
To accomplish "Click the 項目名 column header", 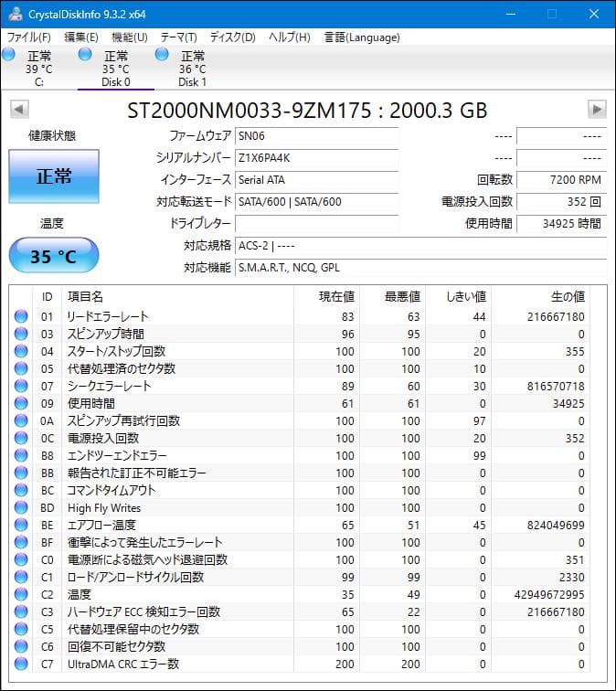I will coord(178,296).
